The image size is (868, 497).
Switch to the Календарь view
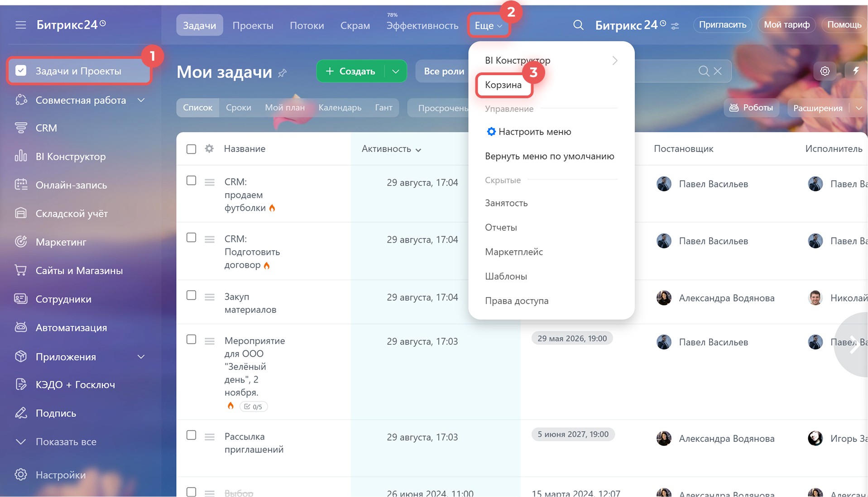(340, 108)
